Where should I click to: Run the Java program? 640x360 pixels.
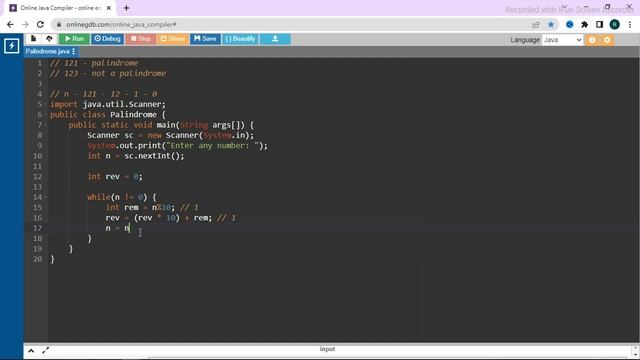click(x=74, y=39)
